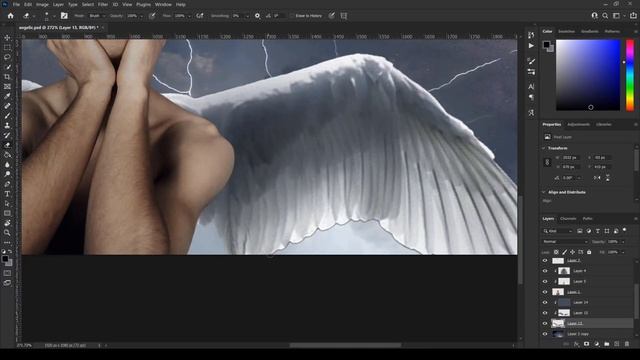Select the Pen tool
The height and width of the screenshot is (360, 640).
point(7,184)
